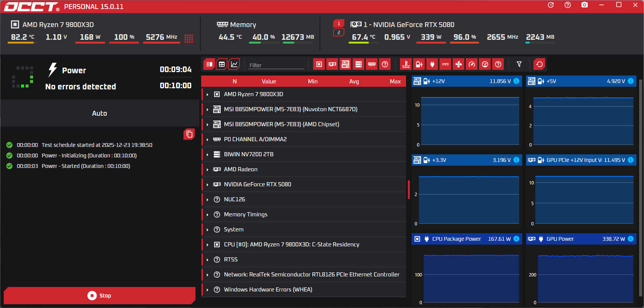
Task: Stop the running Power test
Action: [100, 296]
